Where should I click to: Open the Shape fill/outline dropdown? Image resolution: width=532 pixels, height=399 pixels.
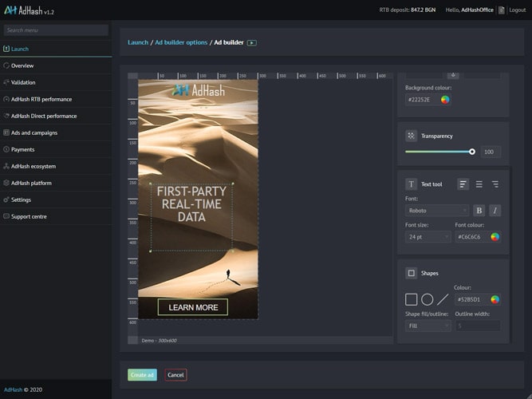pos(428,326)
